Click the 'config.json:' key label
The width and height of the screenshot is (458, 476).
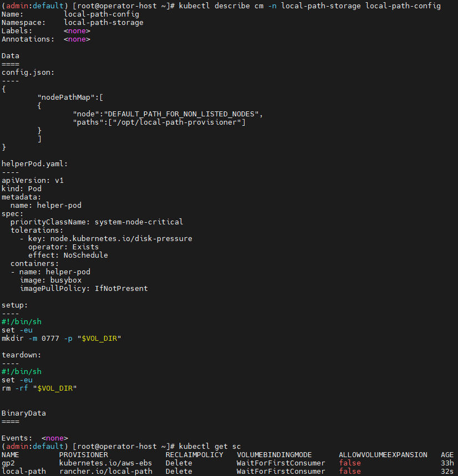28,73
